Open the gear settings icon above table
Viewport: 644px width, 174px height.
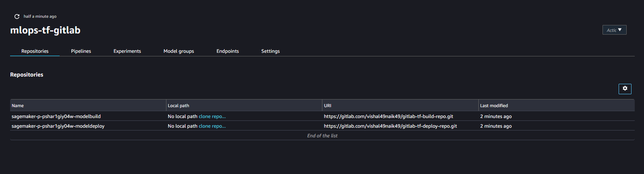tap(625, 89)
